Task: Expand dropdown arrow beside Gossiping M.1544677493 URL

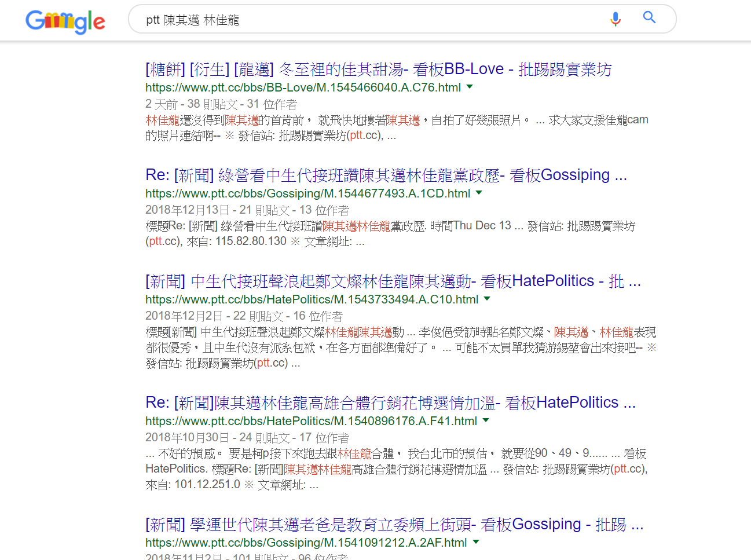Action: [479, 193]
